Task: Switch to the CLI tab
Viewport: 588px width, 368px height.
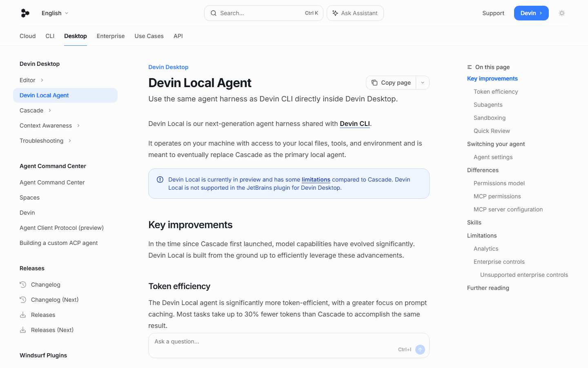Action: (x=50, y=36)
